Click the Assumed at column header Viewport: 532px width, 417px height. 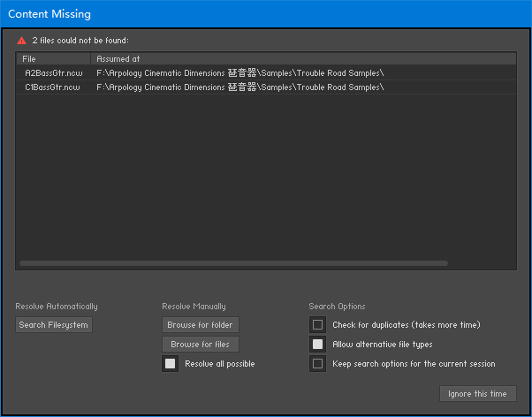[118, 58]
